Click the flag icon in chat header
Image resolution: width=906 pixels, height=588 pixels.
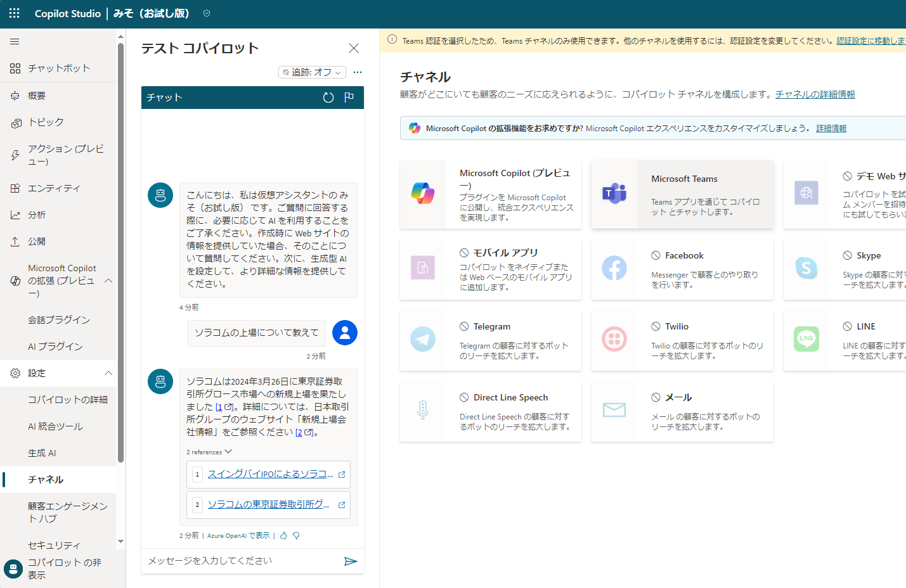(x=349, y=98)
